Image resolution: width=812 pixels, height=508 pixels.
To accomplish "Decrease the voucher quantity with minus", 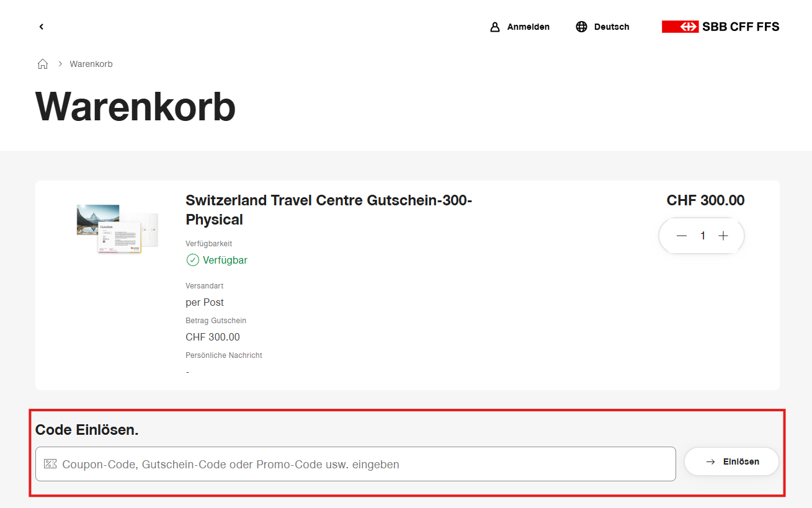I will (682, 236).
